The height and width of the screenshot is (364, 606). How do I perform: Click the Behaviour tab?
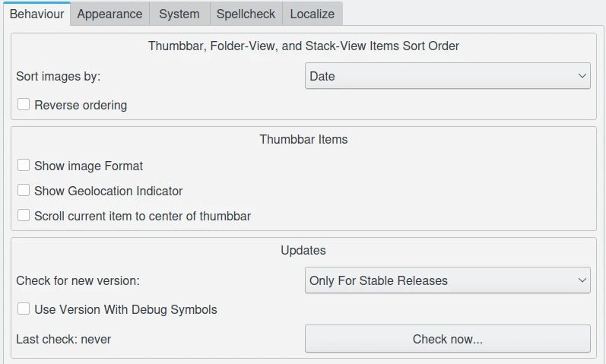click(x=36, y=14)
